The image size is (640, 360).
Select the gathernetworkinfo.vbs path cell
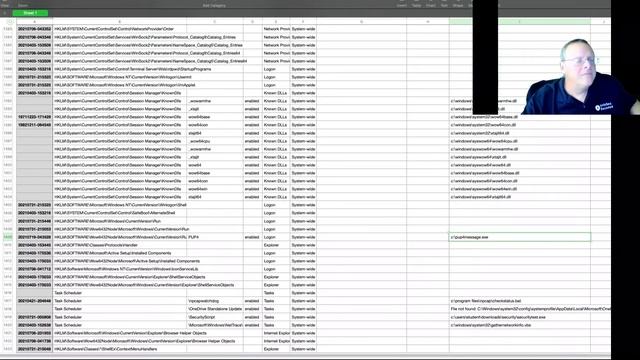[520, 325]
